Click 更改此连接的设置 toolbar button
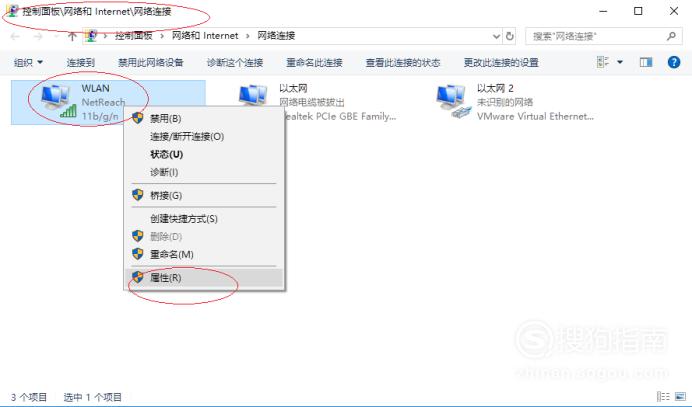Screen dimensions: 692x407 (x=501, y=63)
